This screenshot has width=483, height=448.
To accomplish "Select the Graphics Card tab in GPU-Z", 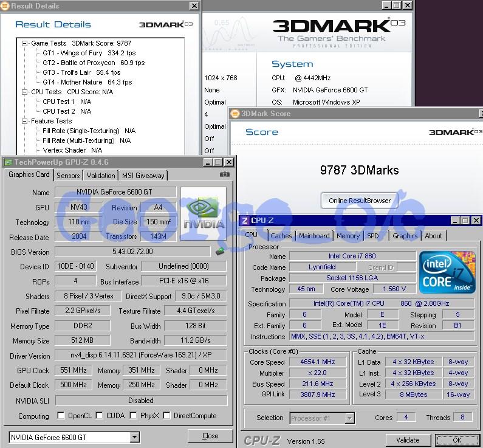I will coord(29,174).
